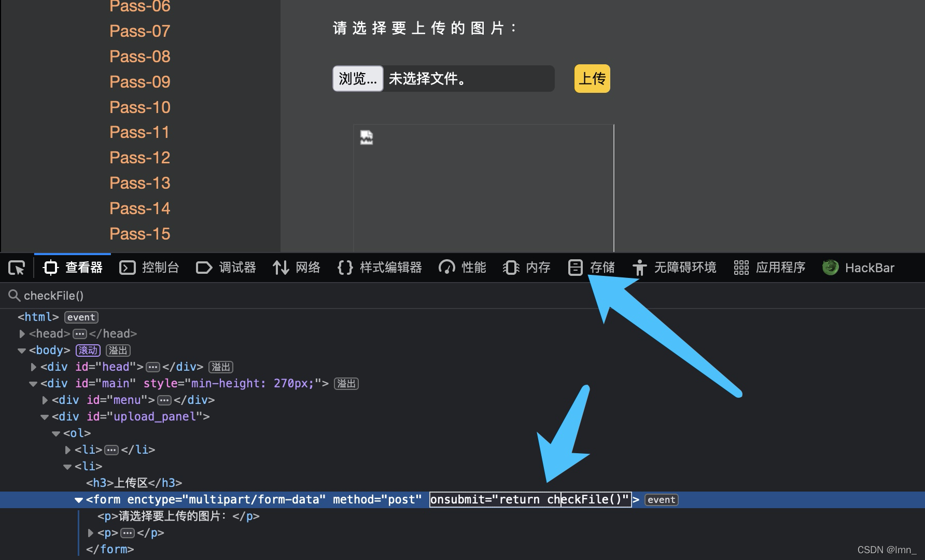
Task: Expand the collapsed first li element
Action: (x=68, y=450)
